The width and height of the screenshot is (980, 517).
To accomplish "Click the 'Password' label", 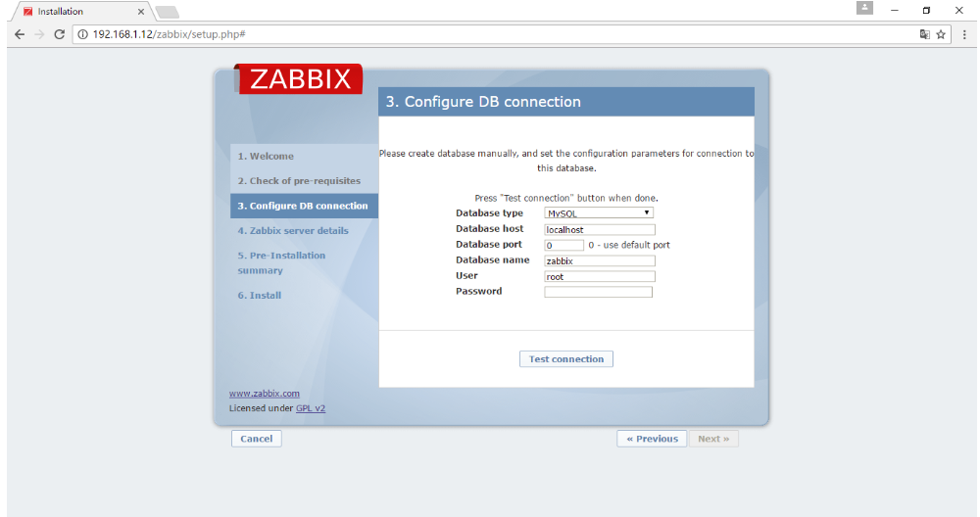I will (479, 291).
